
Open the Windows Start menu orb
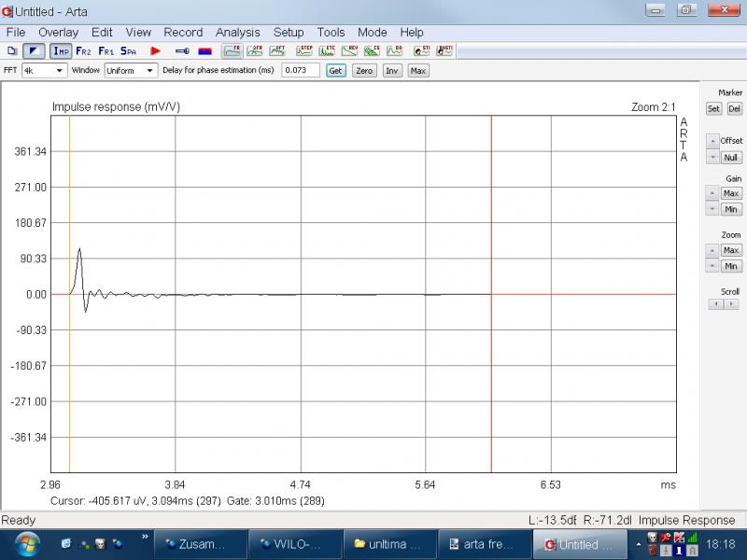(26, 543)
